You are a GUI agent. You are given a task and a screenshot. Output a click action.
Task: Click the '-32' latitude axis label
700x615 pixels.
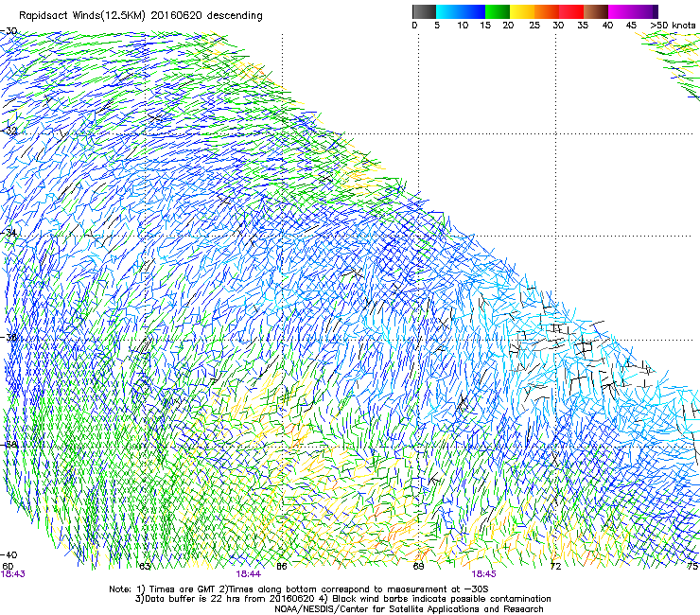point(9,131)
